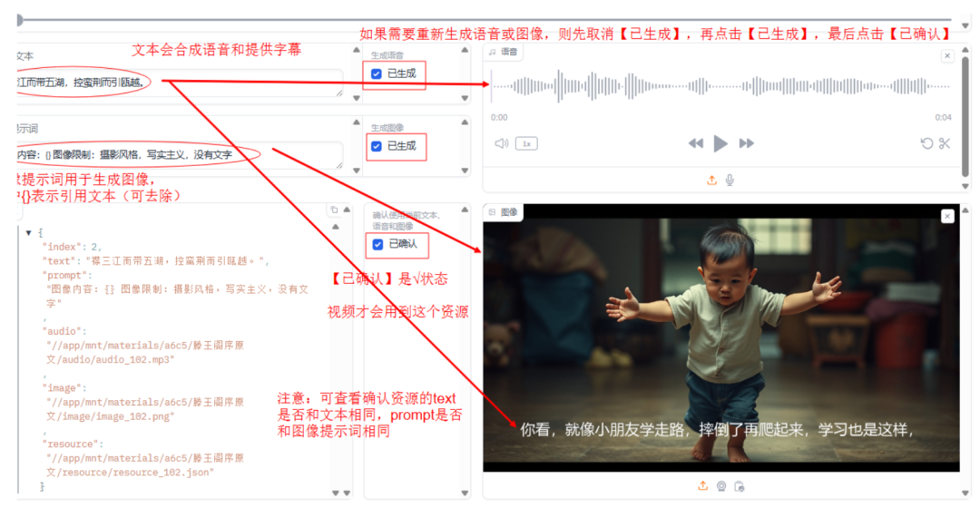This screenshot has width=980, height=508.
Task: Remove the image with its X button
Action: tap(947, 216)
